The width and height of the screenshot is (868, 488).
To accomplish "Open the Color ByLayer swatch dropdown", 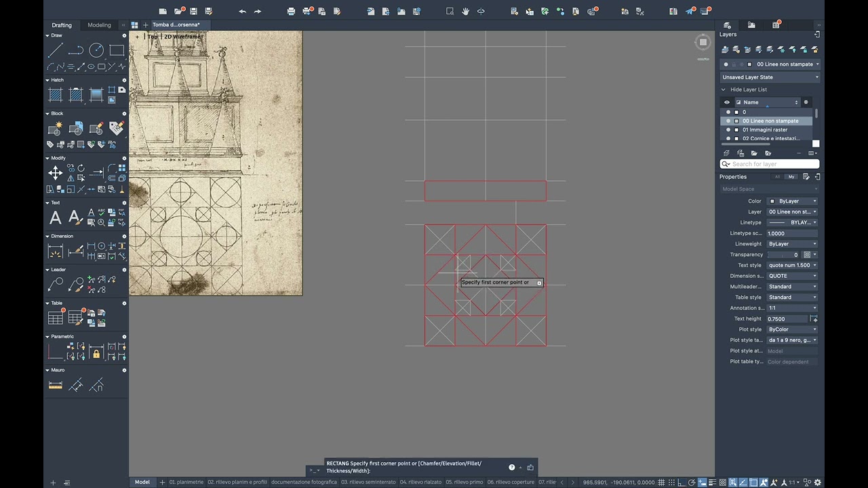I will click(x=793, y=201).
